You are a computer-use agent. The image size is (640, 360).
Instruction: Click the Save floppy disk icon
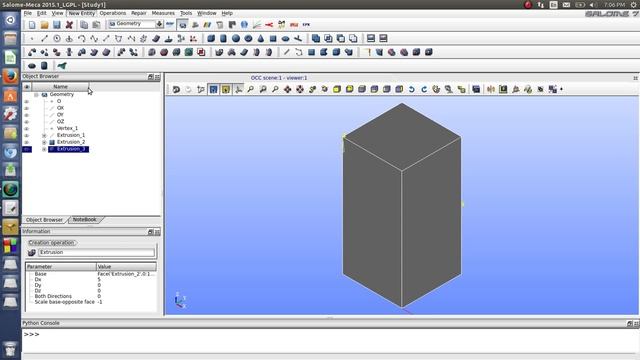(x=57, y=24)
